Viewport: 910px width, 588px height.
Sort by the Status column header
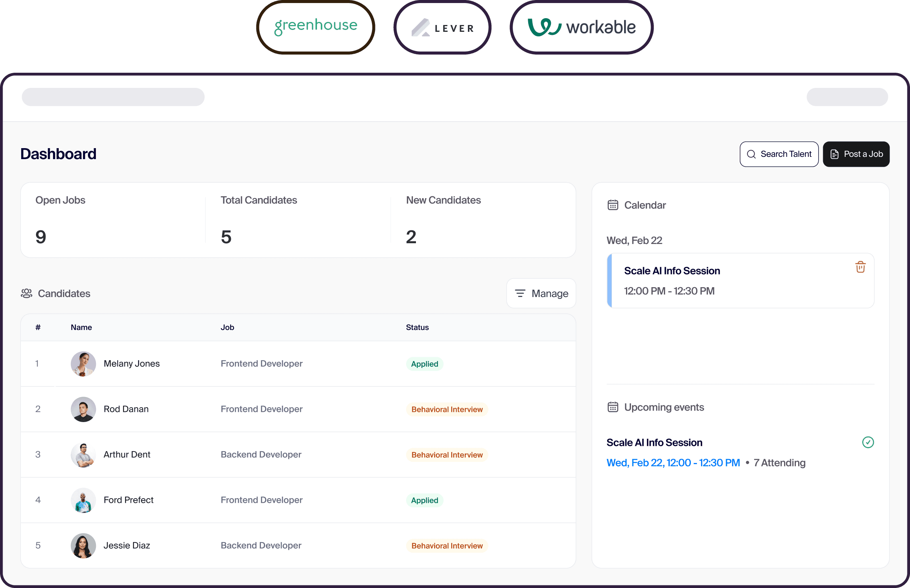(x=417, y=327)
